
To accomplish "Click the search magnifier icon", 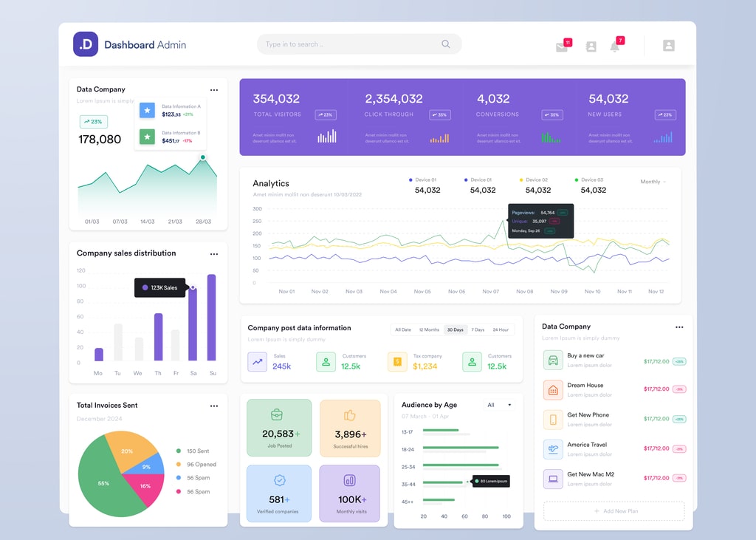I will (446, 44).
